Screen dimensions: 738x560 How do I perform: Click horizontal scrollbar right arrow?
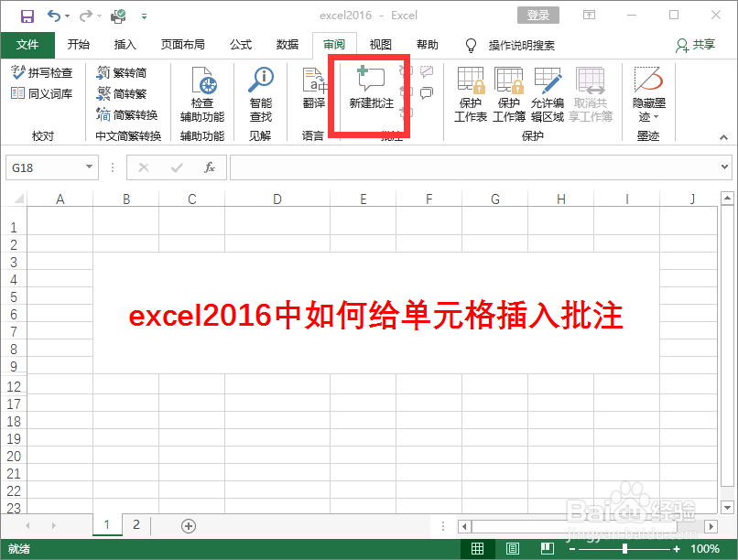click(x=711, y=526)
